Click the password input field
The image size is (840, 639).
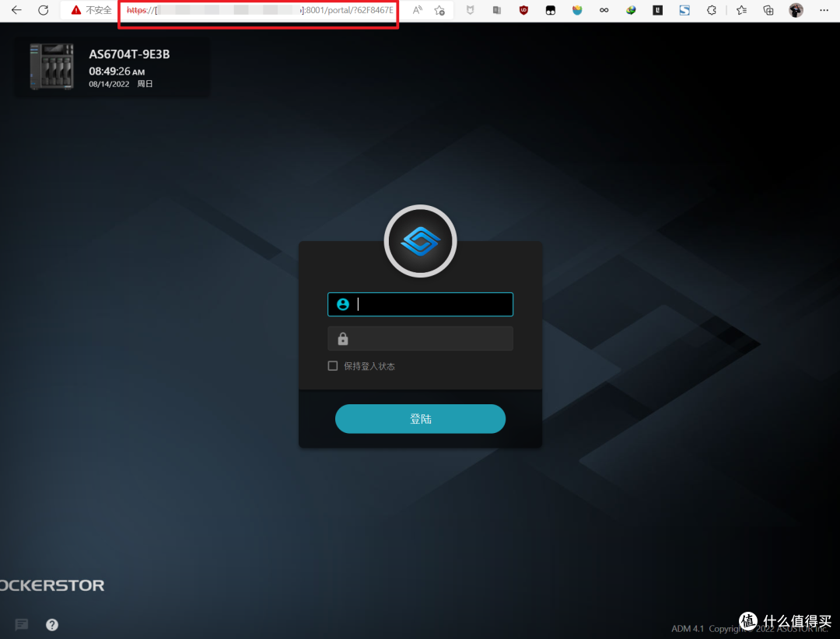pyautogui.click(x=432, y=339)
